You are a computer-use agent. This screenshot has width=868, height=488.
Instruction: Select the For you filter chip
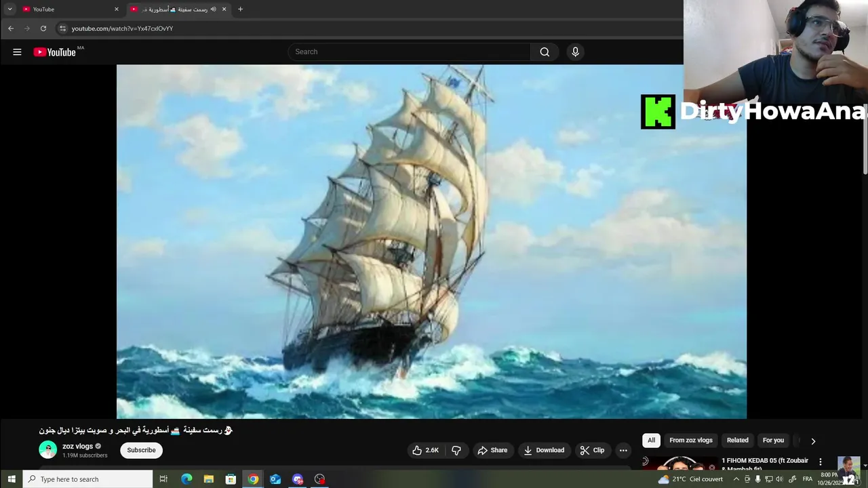point(773,441)
